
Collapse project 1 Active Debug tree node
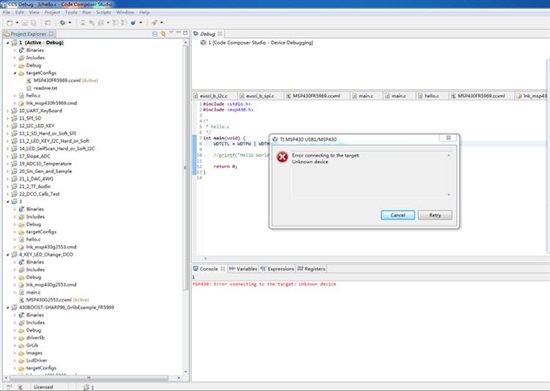(x=7, y=43)
